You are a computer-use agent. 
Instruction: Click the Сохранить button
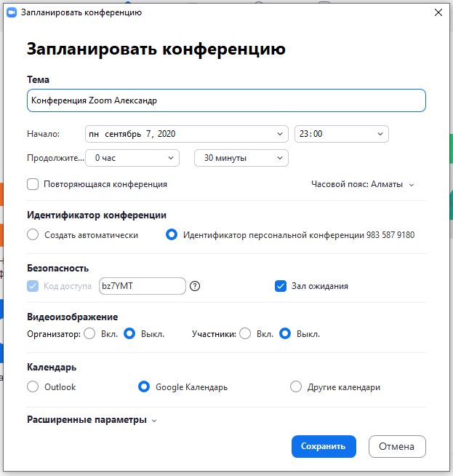pos(324,446)
